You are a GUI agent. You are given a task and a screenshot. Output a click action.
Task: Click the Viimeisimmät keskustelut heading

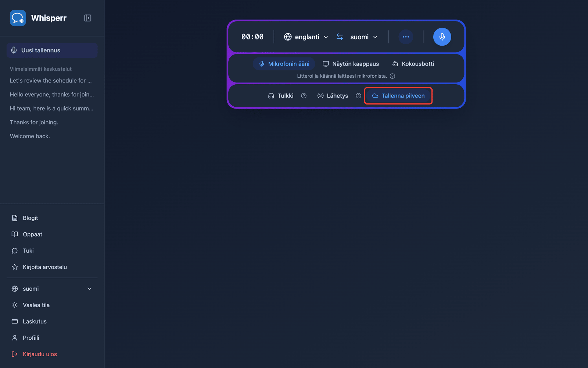[x=41, y=69]
